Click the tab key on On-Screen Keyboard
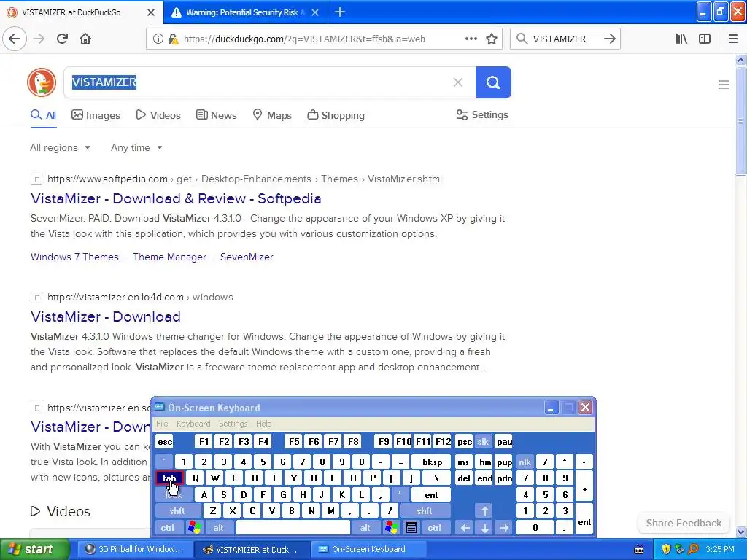The image size is (747, 560). click(169, 478)
